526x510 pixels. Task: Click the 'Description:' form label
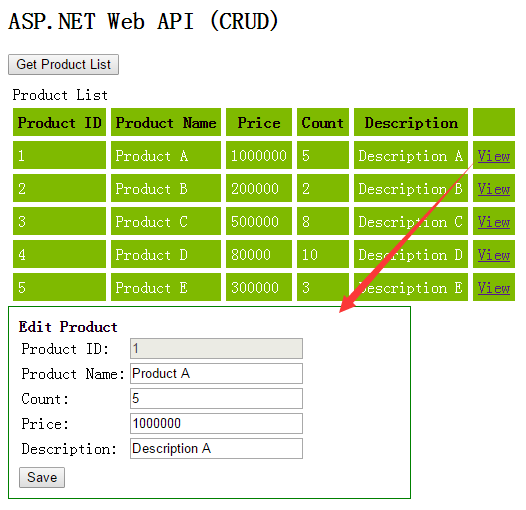69,449
